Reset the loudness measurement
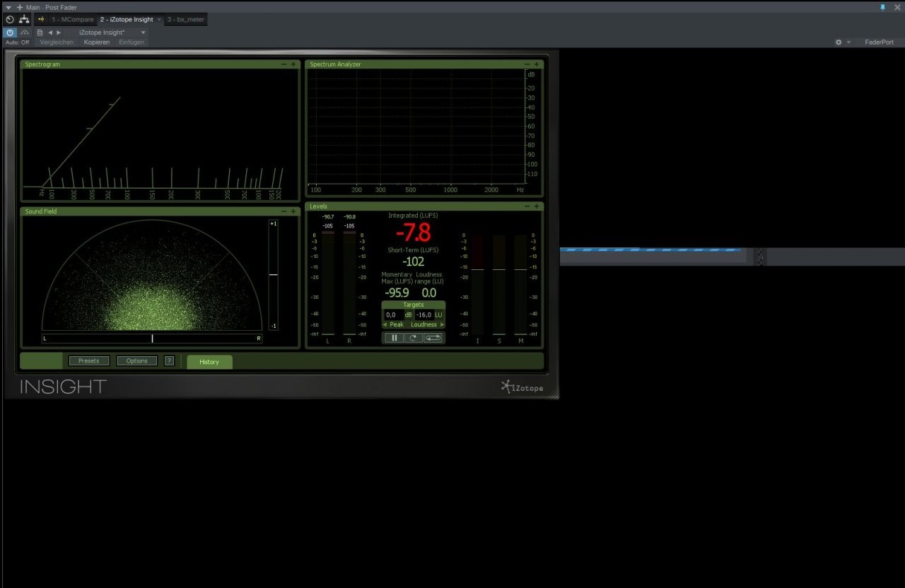This screenshot has width=905, height=588. pos(414,338)
